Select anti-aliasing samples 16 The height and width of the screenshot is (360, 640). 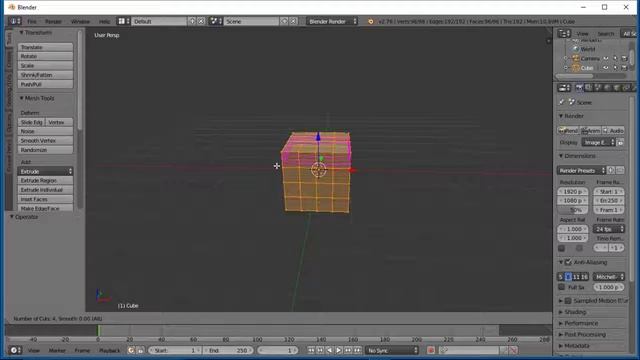pyautogui.click(x=584, y=277)
